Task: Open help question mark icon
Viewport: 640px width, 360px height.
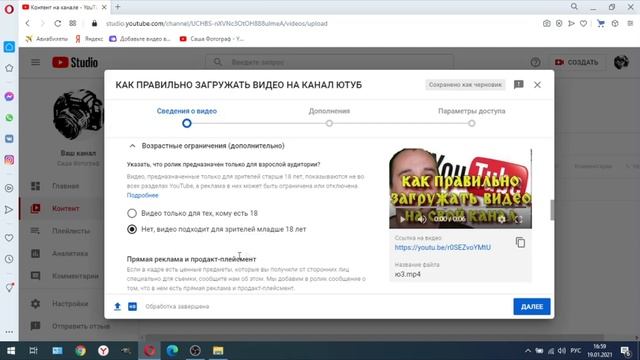Action: click(535, 62)
